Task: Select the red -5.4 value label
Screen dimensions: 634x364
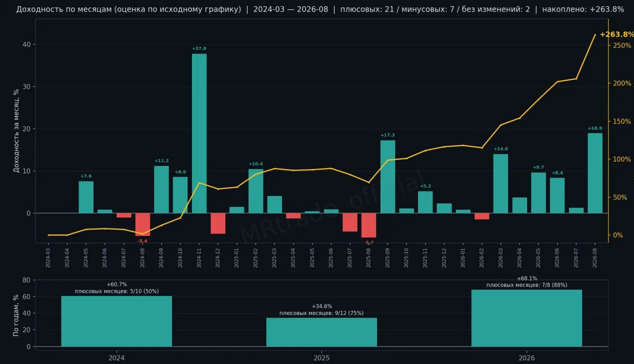Action: click(x=142, y=241)
